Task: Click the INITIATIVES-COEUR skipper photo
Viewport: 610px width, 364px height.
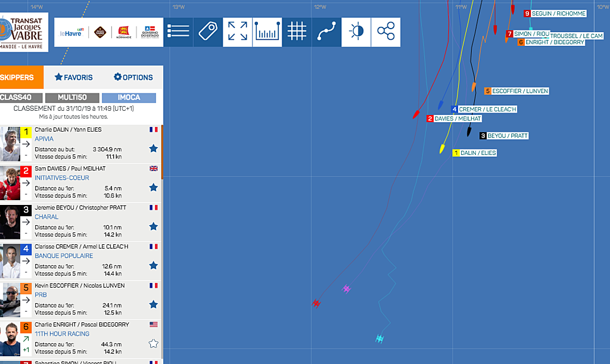Action: pyautogui.click(x=10, y=183)
